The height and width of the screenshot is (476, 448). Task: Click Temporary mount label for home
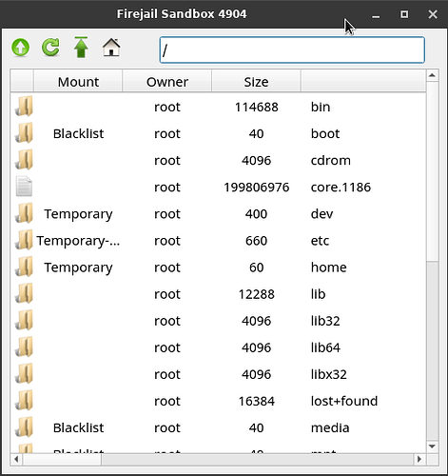[x=78, y=268]
